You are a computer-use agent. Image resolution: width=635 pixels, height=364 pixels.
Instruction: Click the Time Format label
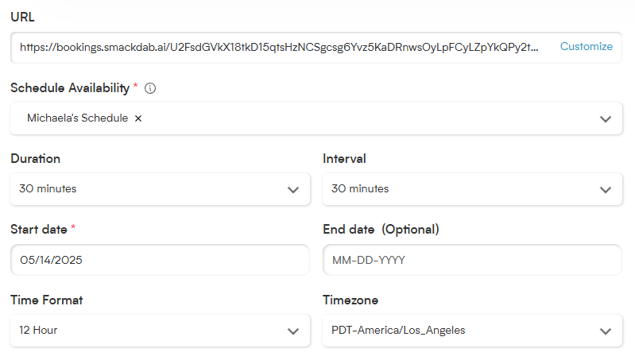[x=47, y=300]
